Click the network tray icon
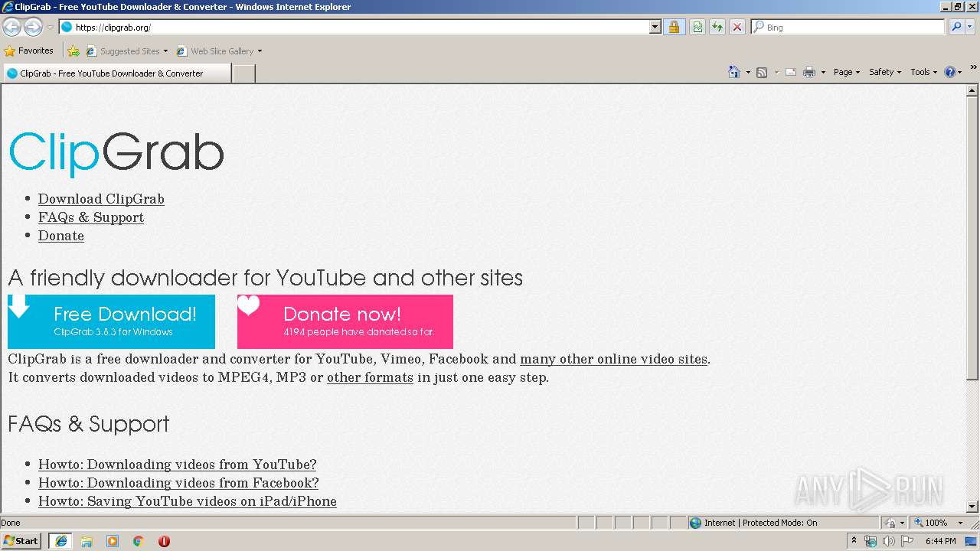Image resolution: width=980 pixels, height=551 pixels. [x=871, y=541]
